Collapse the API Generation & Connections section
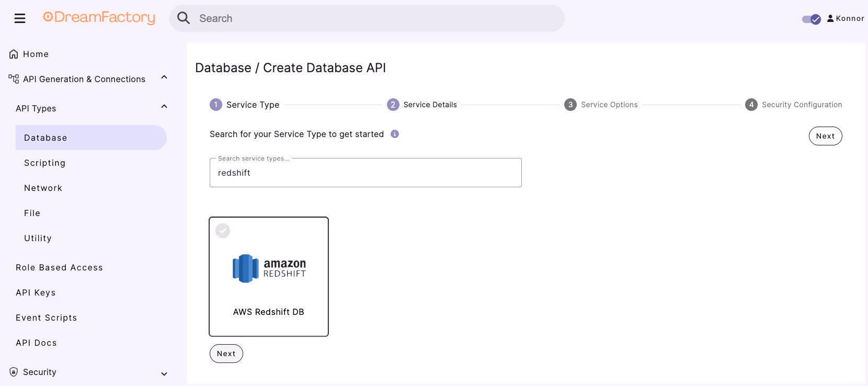The image size is (868, 386). pos(164,77)
